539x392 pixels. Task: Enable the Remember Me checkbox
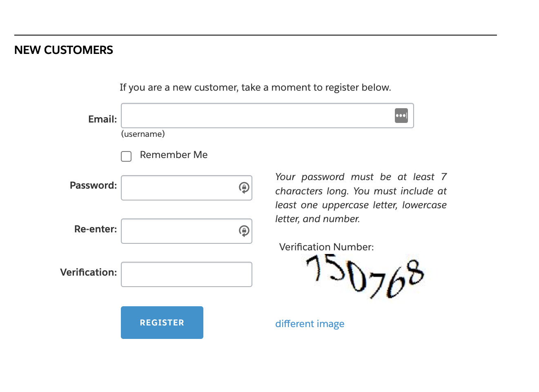(126, 156)
